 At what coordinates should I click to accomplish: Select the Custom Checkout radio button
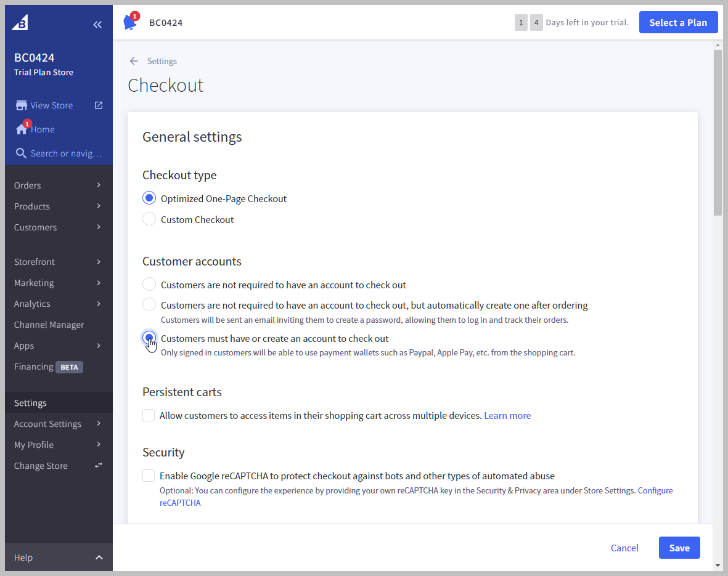(x=149, y=219)
